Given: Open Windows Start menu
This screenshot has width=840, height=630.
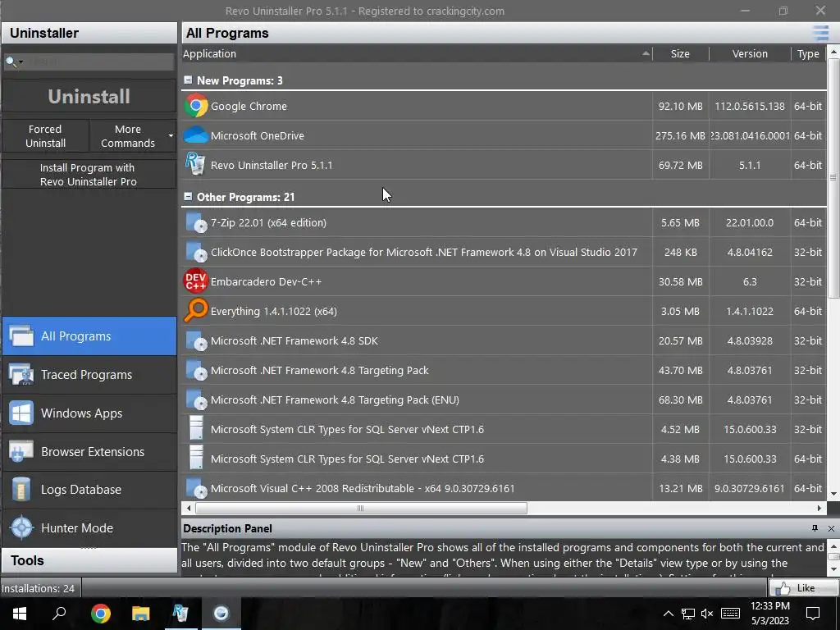Looking at the screenshot, I should click(20, 614).
